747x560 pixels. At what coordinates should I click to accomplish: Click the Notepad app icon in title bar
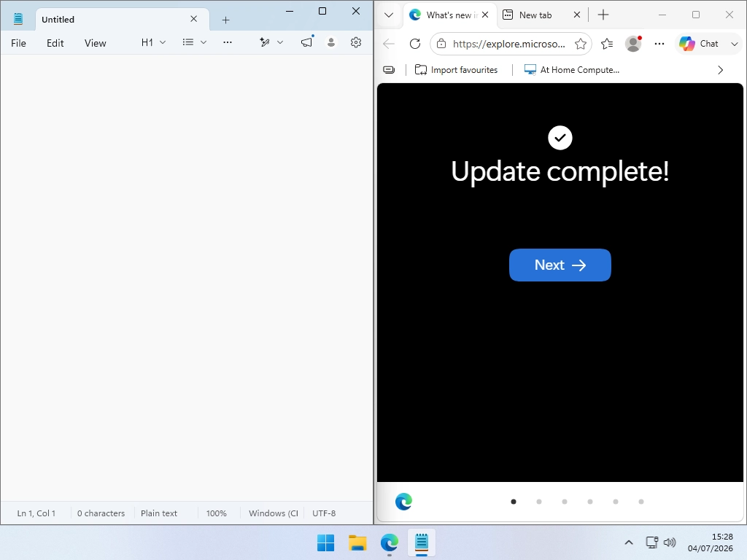point(18,19)
